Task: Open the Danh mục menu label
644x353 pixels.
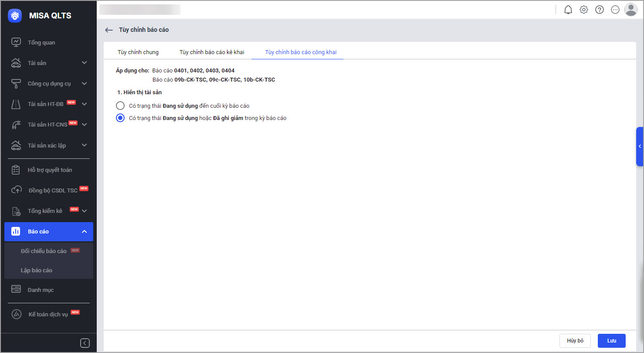Action: [41, 290]
